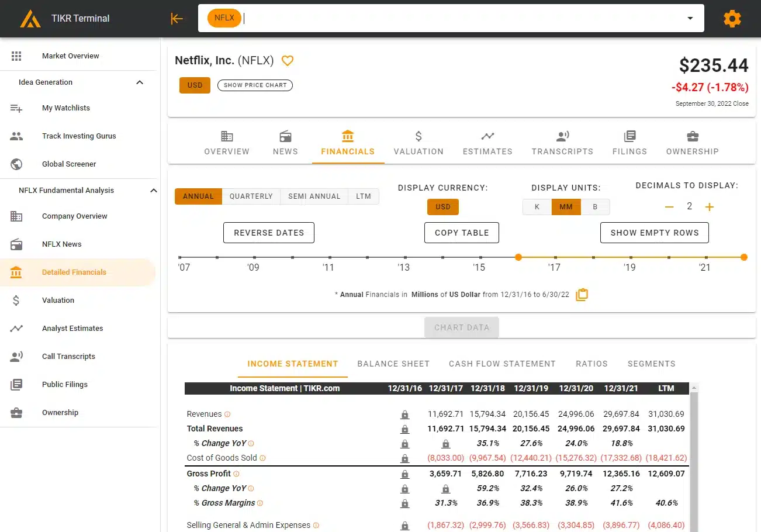The image size is (761, 532).
Task: Open Market Overview grid icon
Action: [x=16, y=56]
